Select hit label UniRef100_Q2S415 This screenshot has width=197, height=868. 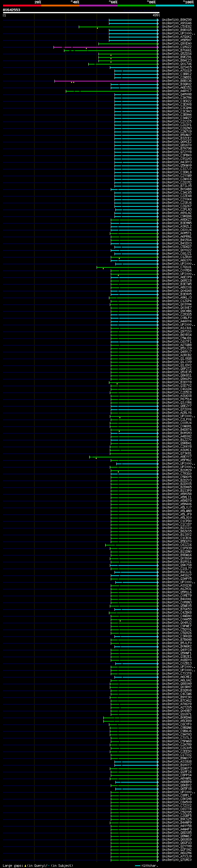click(x=177, y=67)
